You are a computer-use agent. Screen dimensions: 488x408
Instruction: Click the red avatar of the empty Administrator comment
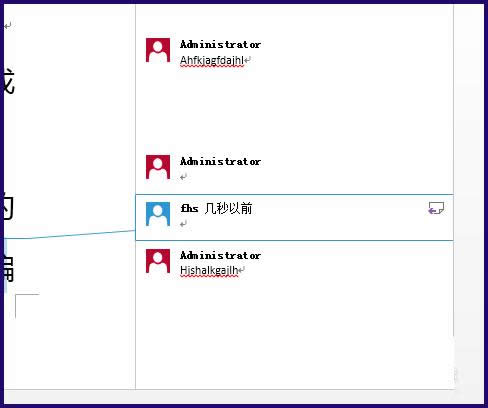pyautogui.click(x=158, y=167)
